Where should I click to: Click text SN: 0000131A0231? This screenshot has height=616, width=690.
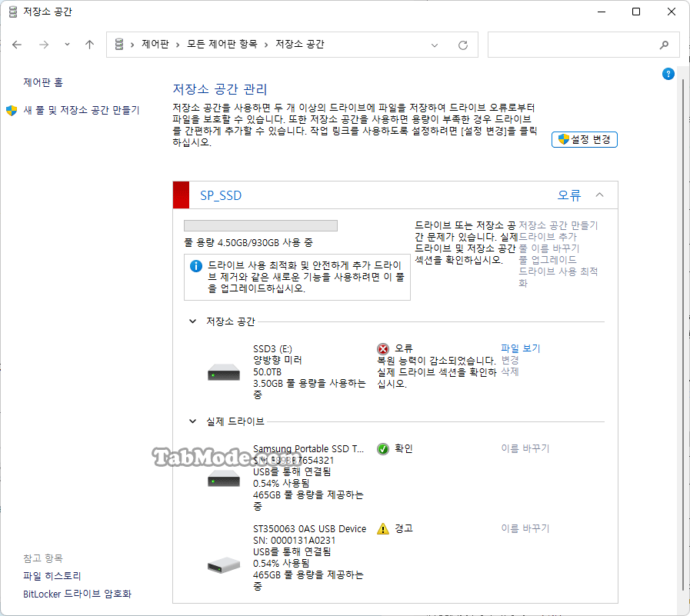click(294, 541)
